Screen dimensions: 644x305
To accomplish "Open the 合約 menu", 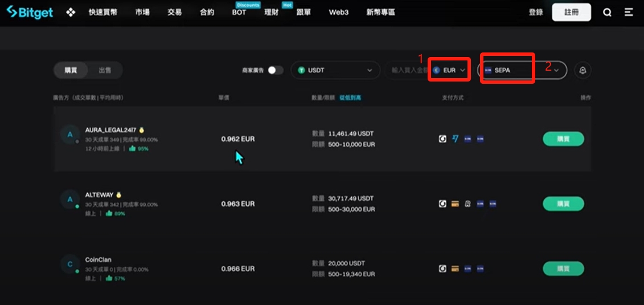I will coord(207,13).
